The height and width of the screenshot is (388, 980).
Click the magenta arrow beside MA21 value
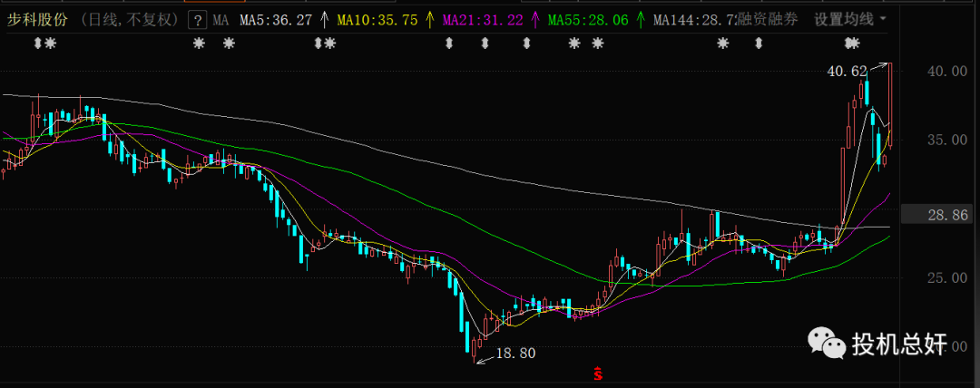click(x=535, y=19)
